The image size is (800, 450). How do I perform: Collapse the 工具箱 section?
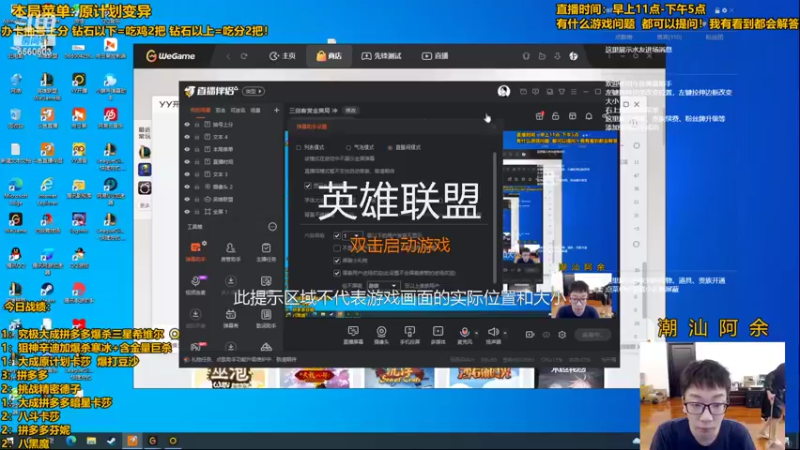pos(272,227)
